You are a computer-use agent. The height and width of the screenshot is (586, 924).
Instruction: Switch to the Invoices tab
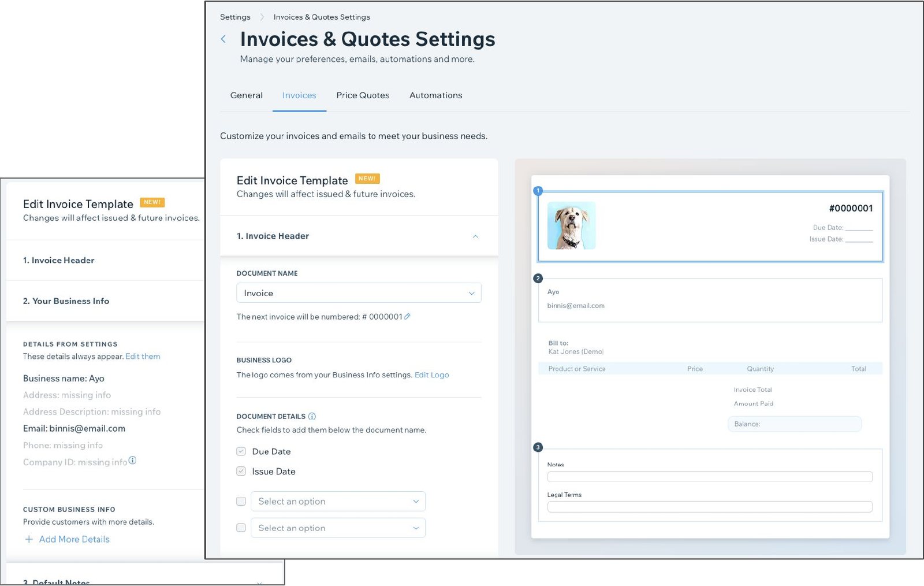pyautogui.click(x=299, y=95)
